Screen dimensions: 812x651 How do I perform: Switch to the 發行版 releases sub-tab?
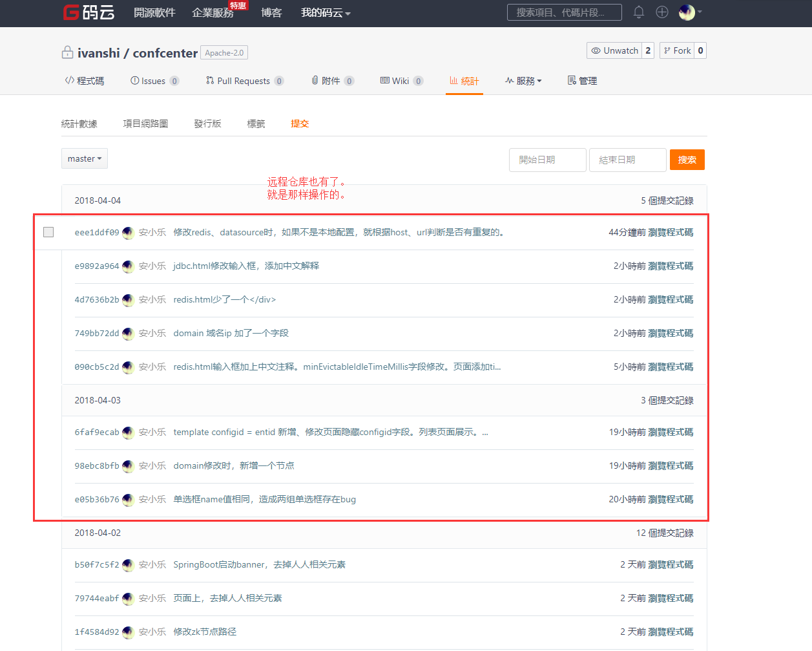coord(208,123)
